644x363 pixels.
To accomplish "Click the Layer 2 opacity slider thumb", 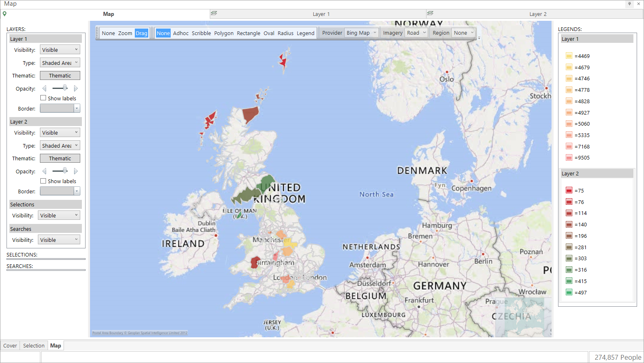I will click(x=65, y=171).
